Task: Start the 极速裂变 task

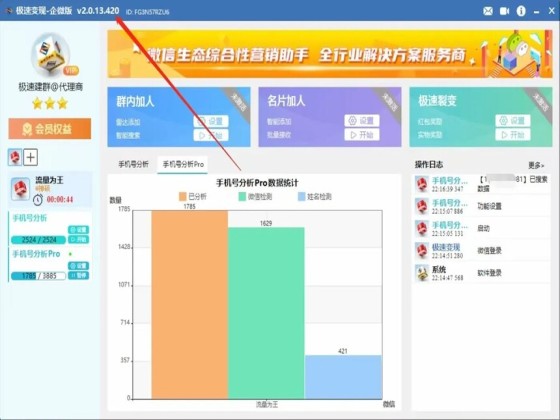Action: [x=512, y=135]
